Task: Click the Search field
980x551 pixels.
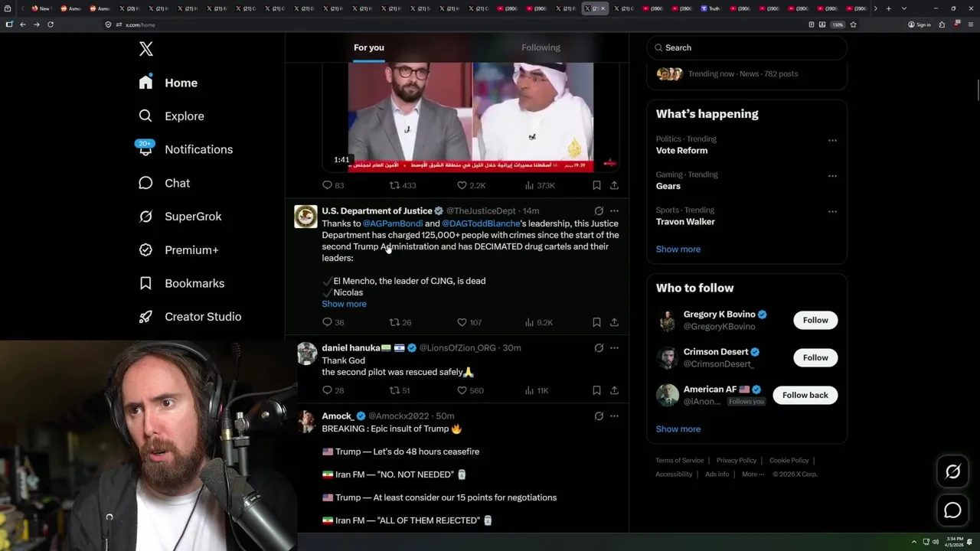Action: click(747, 47)
